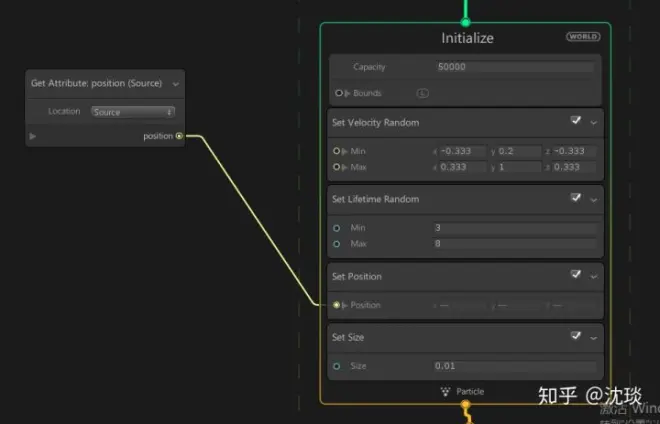Click the Size input port circle

(x=336, y=366)
